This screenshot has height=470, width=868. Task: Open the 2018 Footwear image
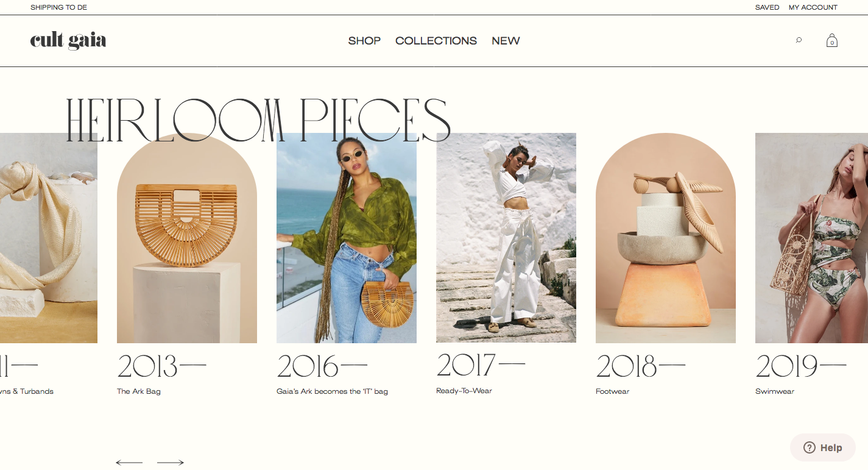click(666, 238)
